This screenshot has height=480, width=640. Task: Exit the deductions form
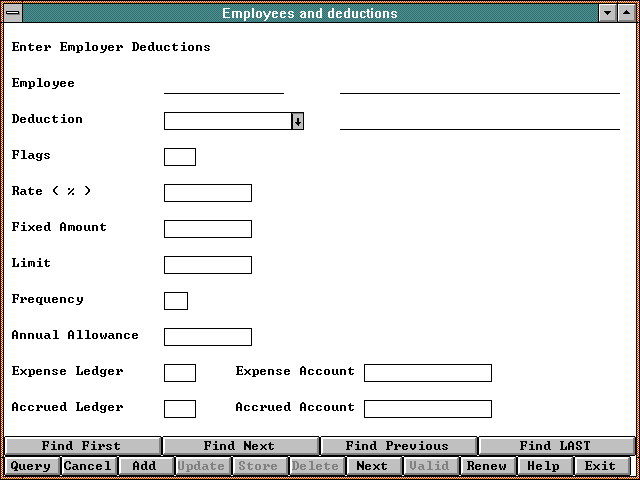pyautogui.click(x=600, y=466)
